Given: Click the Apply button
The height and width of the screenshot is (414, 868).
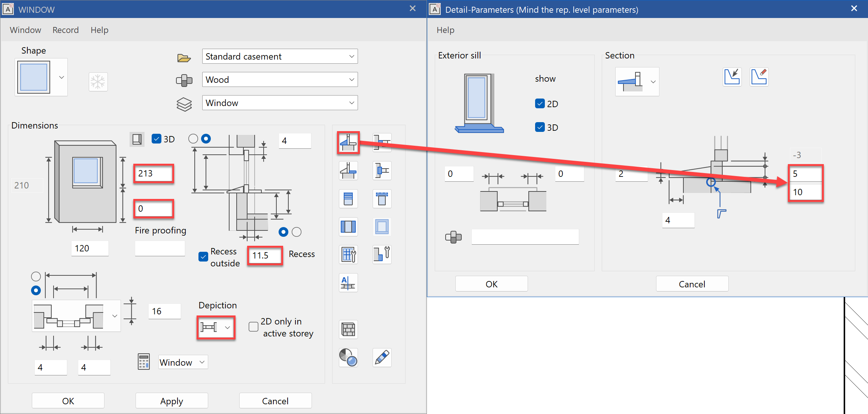Looking at the screenshot, I should pyautogui.click(x=172, y=401).
